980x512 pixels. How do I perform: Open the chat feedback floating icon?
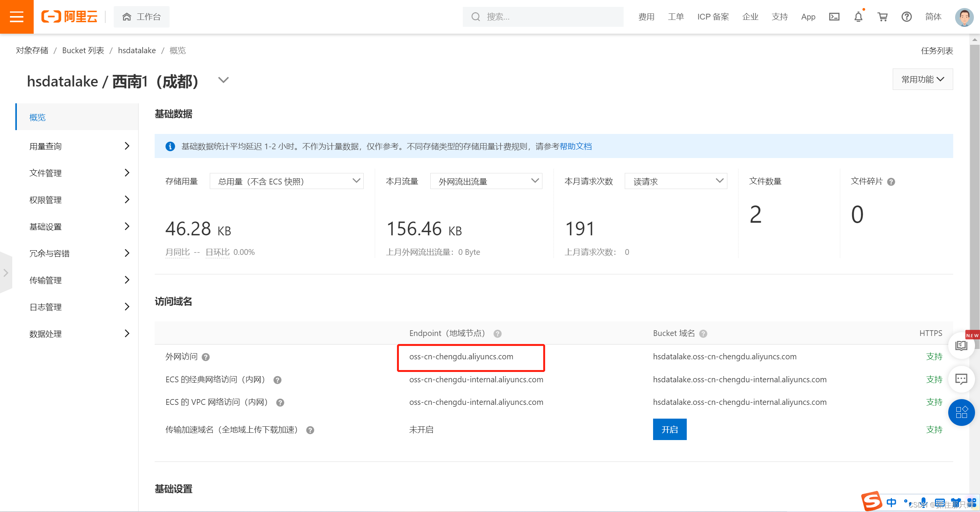pyautogui.click(x=961, y=379)
